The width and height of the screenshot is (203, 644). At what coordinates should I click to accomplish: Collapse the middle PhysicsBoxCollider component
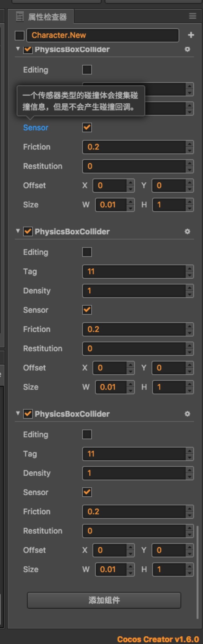coord(18,231)
